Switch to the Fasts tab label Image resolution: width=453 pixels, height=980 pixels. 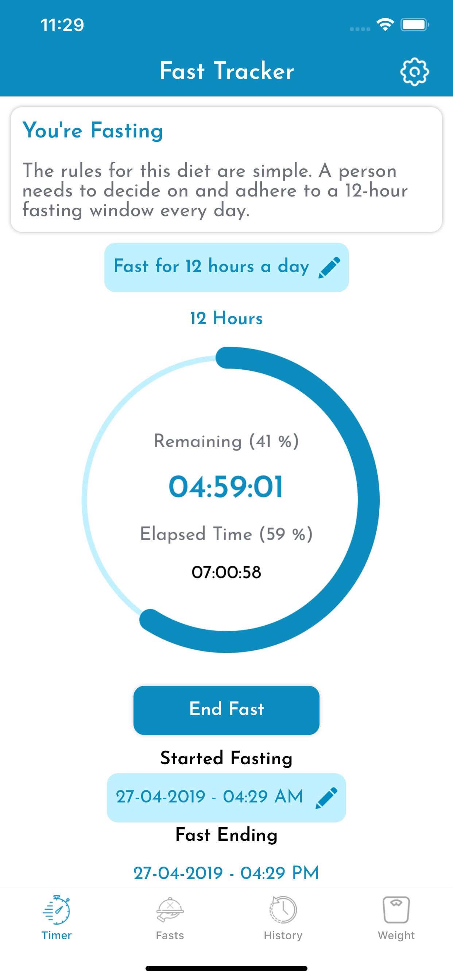point(170,935)
